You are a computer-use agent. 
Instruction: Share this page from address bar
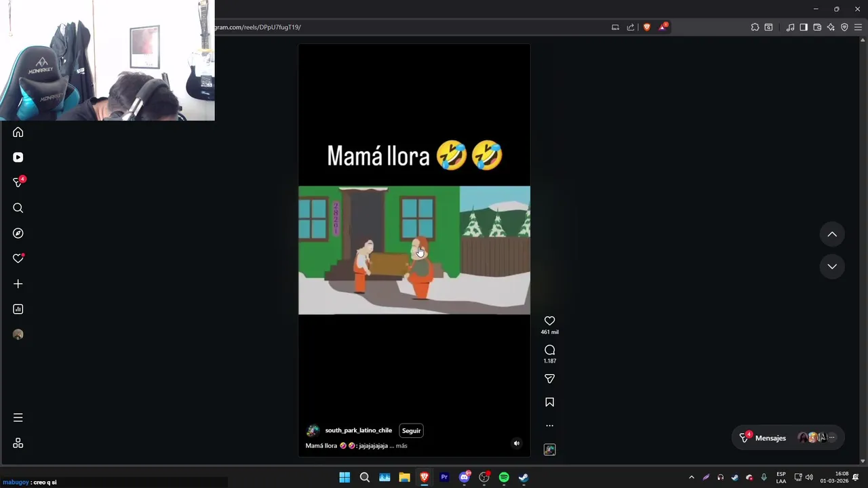[x=631, y=27]
